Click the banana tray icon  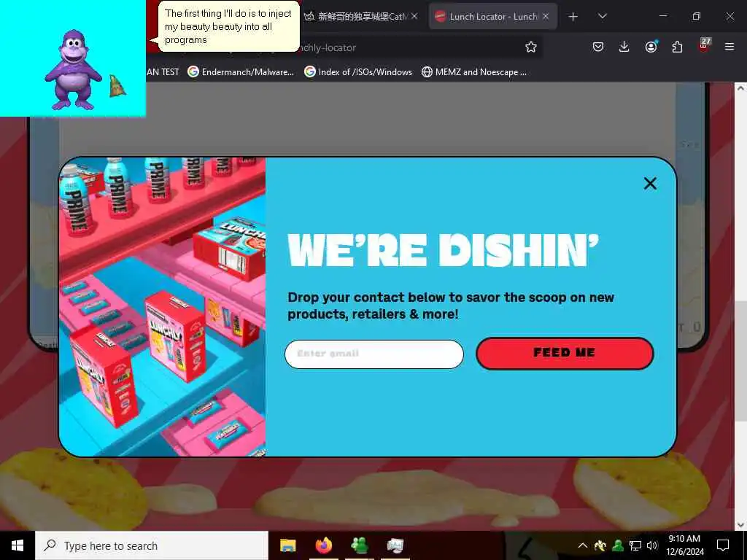[x=600, y=545]
